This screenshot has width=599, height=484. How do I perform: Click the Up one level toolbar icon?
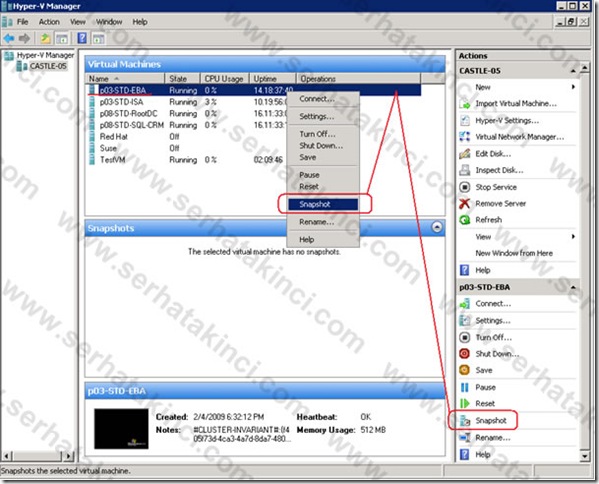point(45,38)
